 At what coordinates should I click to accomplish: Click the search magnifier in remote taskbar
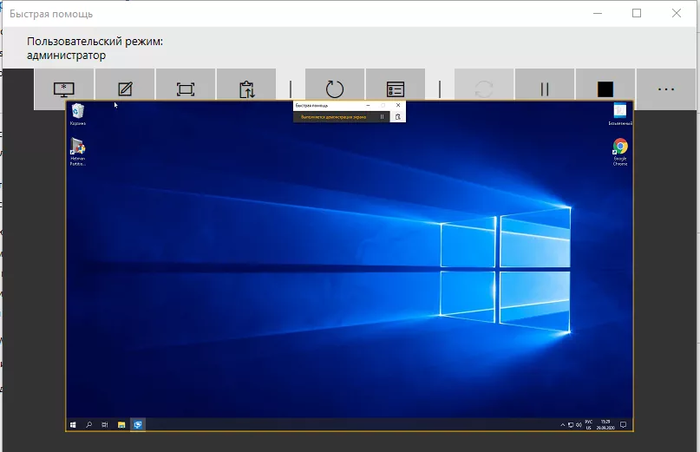click(89, 424)
